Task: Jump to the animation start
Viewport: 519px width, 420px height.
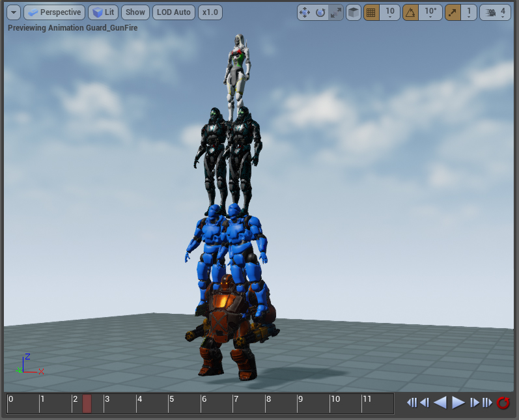Action: 412,403
